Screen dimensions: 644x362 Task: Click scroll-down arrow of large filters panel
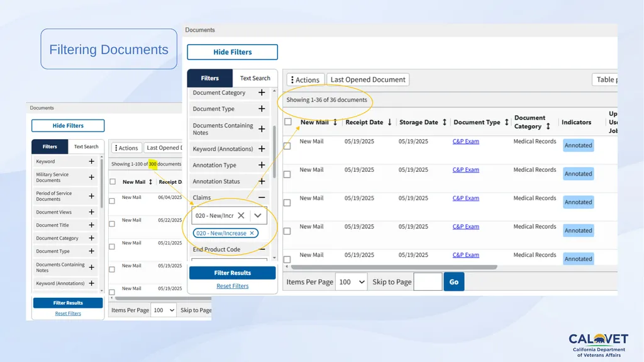coord(274,258)
